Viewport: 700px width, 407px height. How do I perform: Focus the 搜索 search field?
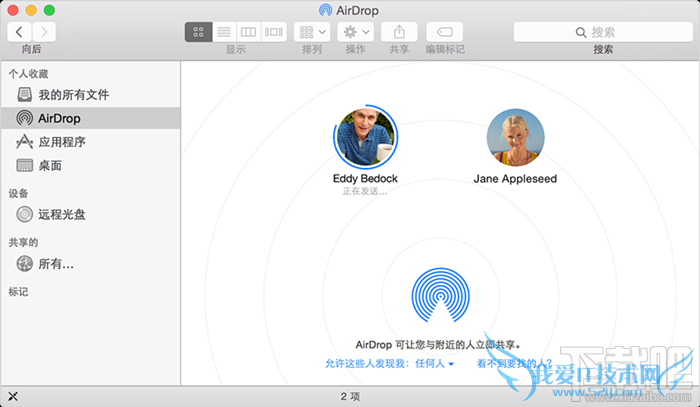(603, 32)
